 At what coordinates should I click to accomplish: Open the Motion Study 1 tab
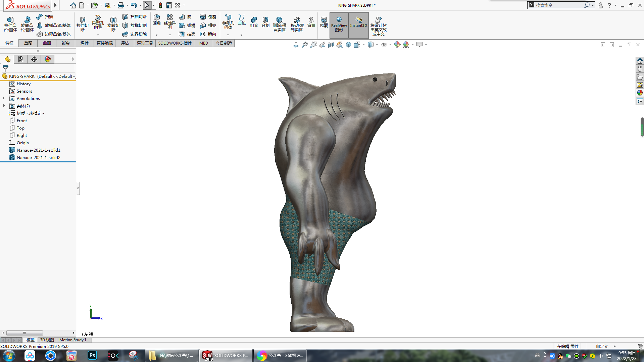pos(73,340)
